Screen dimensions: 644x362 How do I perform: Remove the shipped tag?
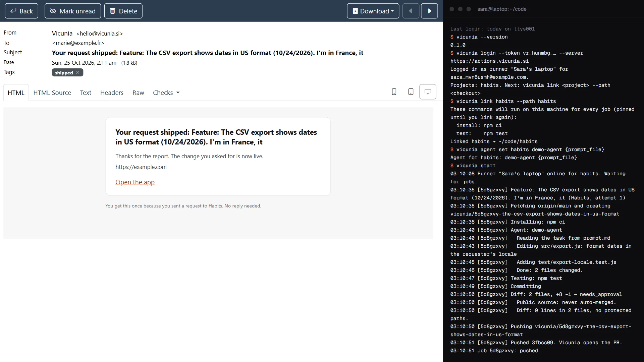[x=78, y=73]
